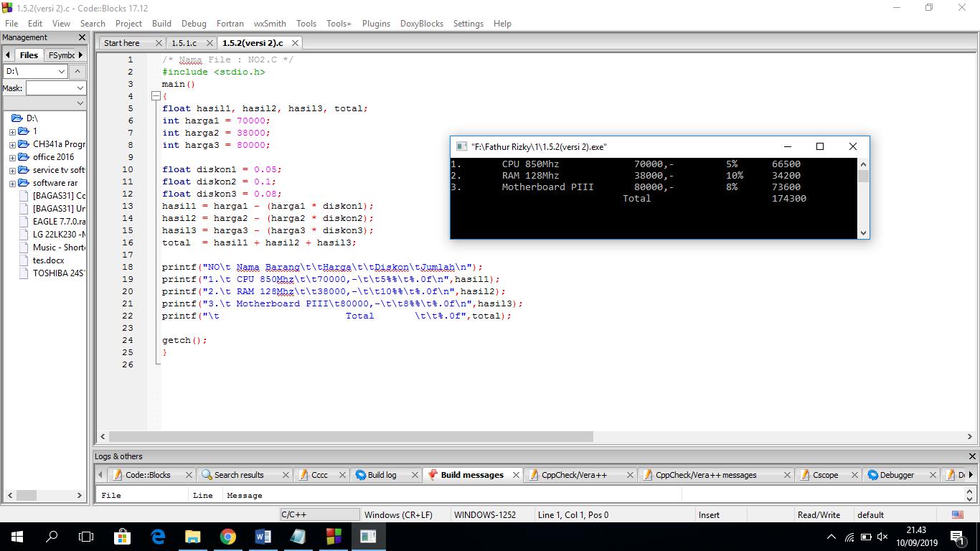Open the Debug menu
The height and width of the screenshot is (551, 980).
(194, 23)
